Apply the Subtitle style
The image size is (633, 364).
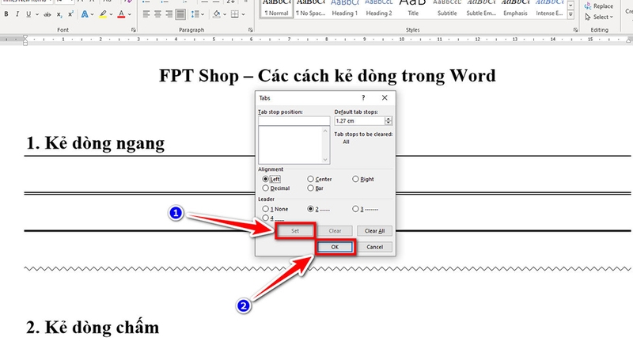coord(447,9)
